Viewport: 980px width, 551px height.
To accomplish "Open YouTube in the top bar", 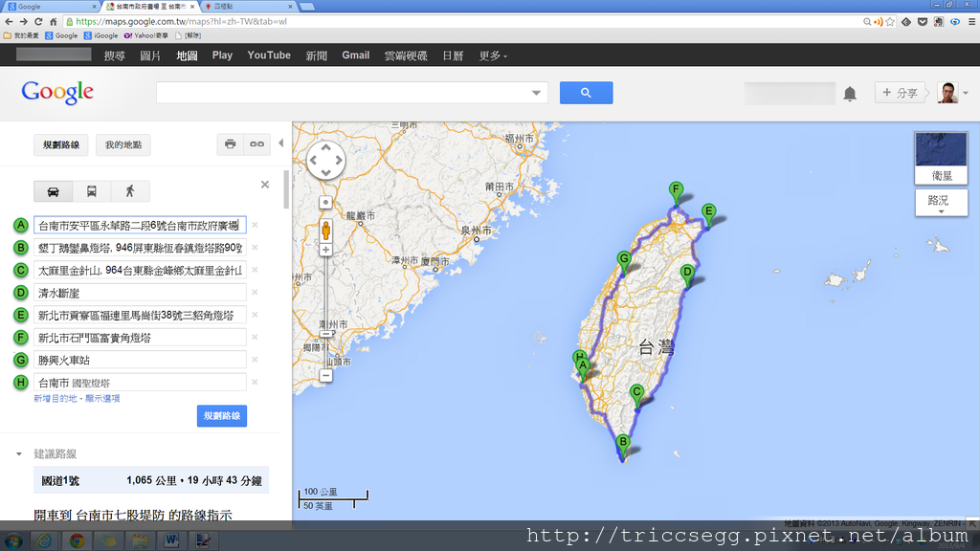I will click(x=269, y=55).
